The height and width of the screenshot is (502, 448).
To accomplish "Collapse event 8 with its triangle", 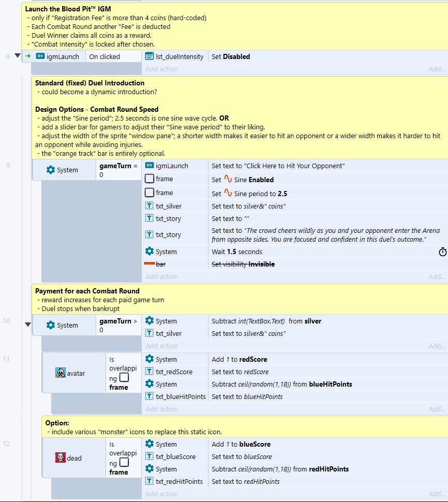I will coord(18,56).
